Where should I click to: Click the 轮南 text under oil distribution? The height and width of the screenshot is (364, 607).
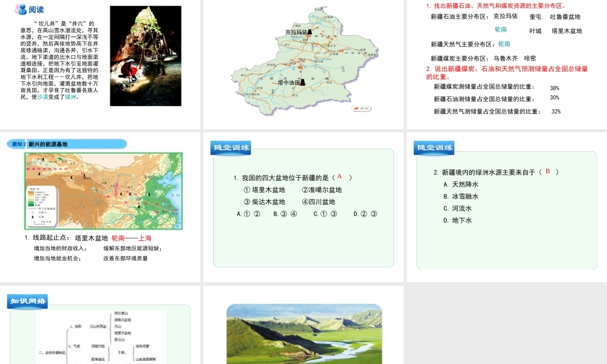501,29
